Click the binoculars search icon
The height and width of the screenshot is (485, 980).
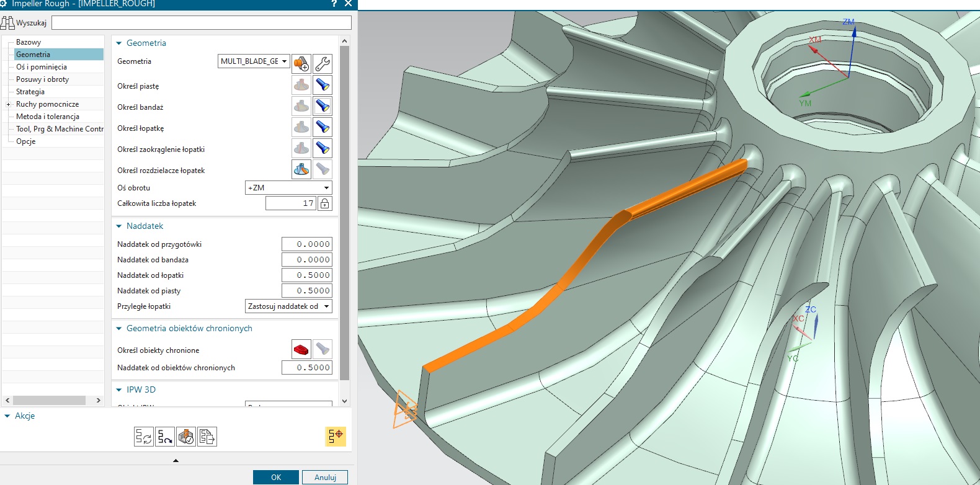(x=7, y=23)
